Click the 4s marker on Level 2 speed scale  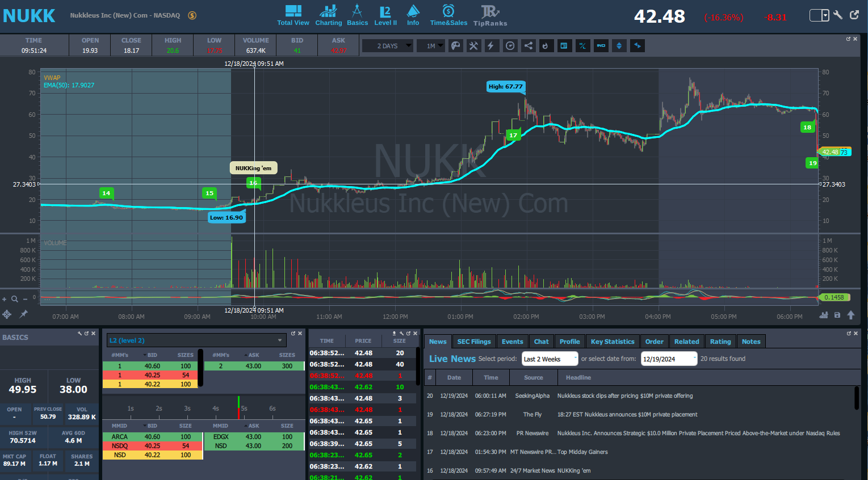point(216,409)
